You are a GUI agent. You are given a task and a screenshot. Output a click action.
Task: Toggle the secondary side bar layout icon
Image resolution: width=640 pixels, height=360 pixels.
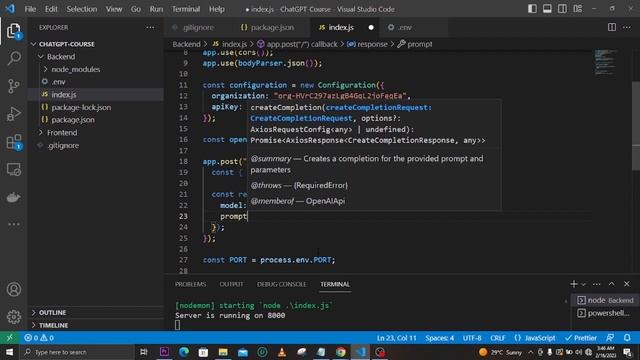click(x=562, y=9)
